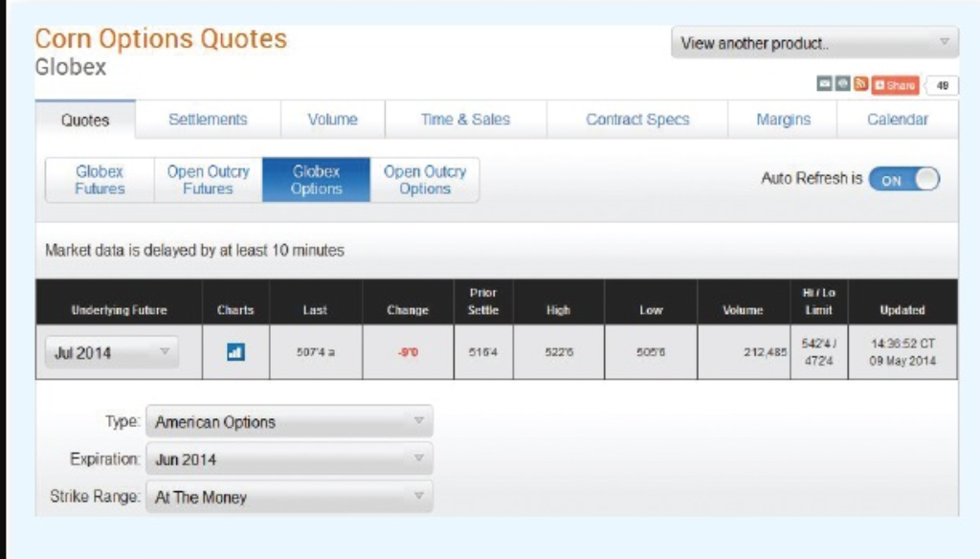This screenshot has width=980, height=559.
Task: Open the RSS feed icon
Action: click(x=860, y=83)
